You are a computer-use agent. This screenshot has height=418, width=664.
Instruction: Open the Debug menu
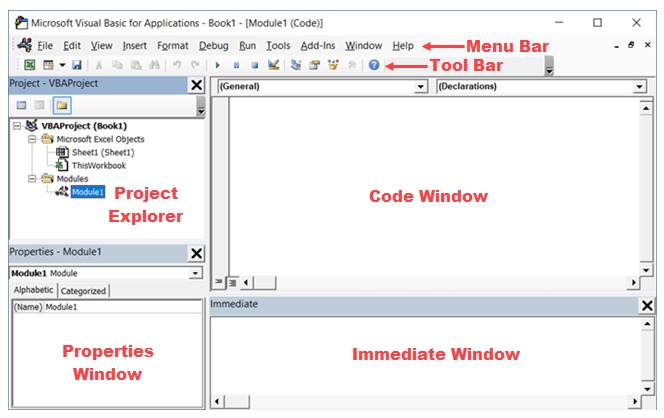[x=213, y=46]
